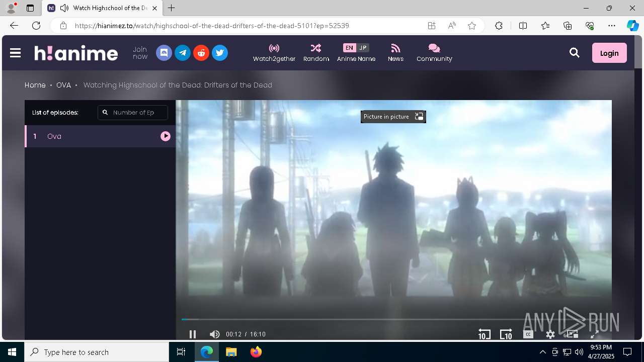Open the Windows Start menu
The image size is (644, 362).
point(12,352)
